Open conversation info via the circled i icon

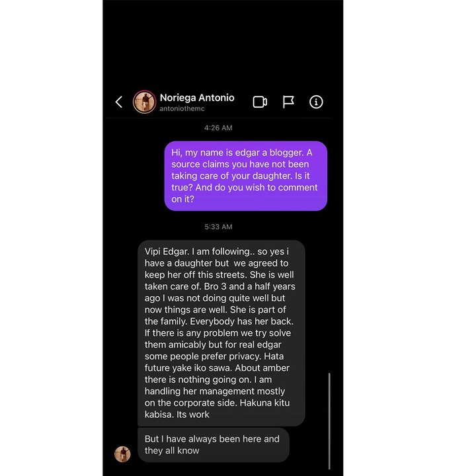(x=316, y=102)
